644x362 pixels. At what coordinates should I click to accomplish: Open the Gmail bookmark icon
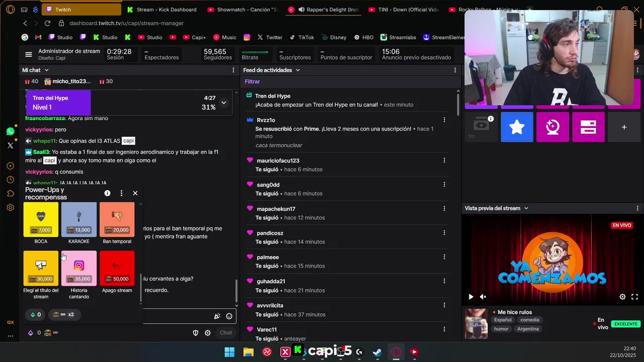tap(38, 37)
